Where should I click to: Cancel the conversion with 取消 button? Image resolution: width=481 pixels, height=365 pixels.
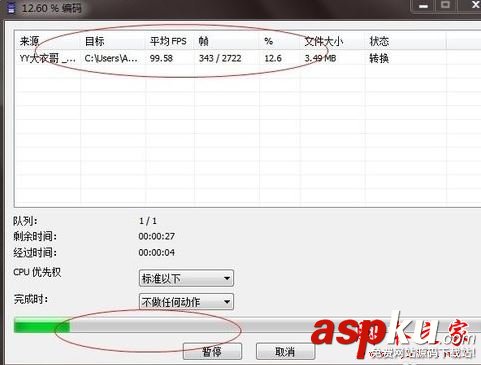[285, 352]
